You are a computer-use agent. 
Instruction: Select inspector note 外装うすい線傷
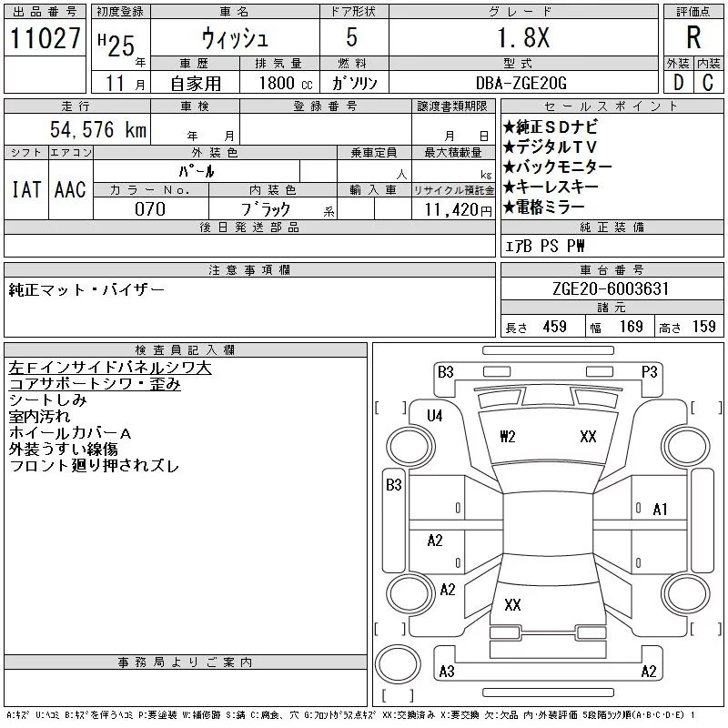pyautogui.click(x=63, y=449)
